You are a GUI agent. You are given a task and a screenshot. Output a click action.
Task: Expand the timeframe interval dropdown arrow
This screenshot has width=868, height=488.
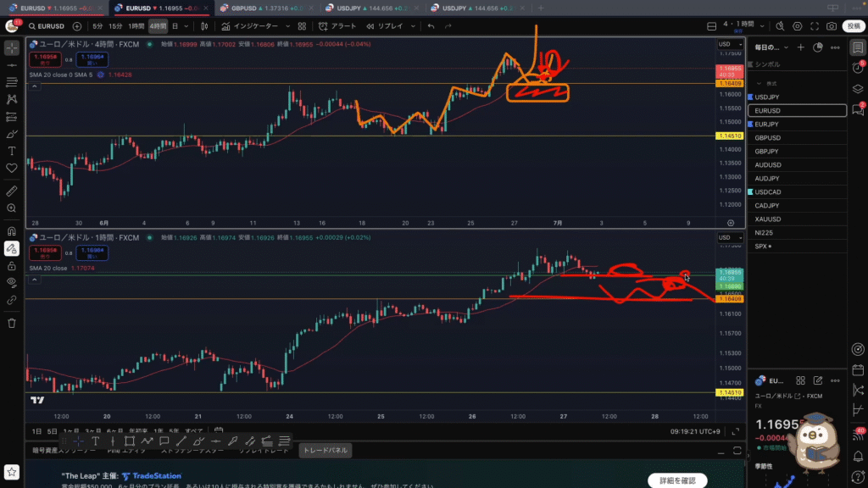pos(186,26)
